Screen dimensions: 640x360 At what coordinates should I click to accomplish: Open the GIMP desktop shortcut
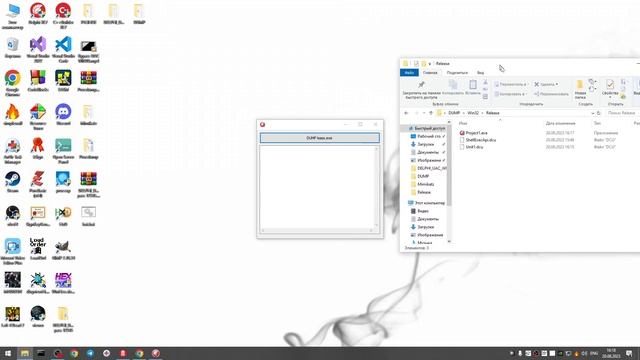(x=63, y=249)
